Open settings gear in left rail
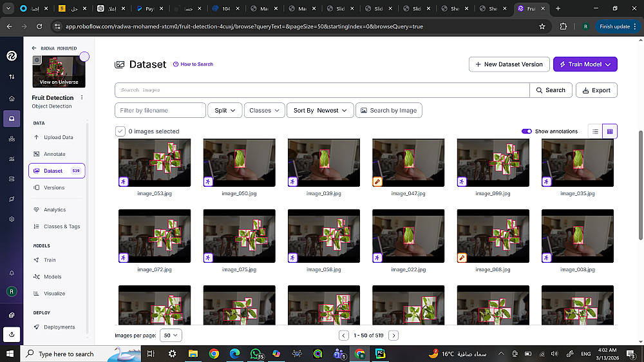This screenshot has width=644, height=362. point(12,220)
